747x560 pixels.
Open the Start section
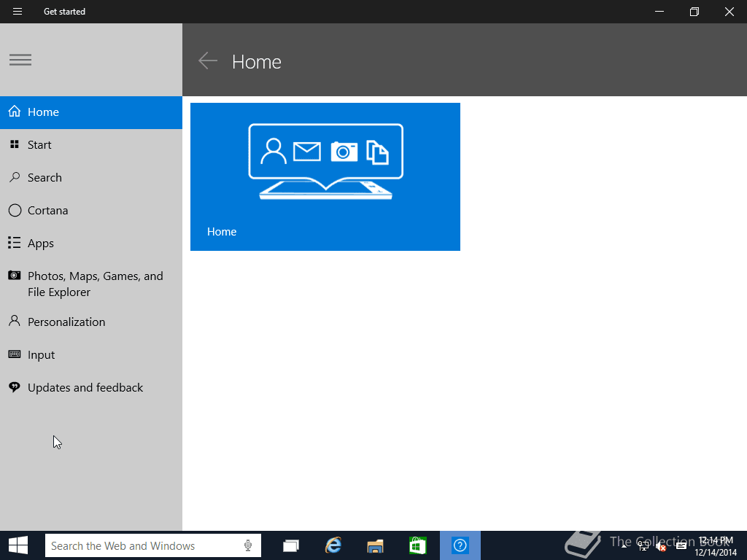tap(39, 145)
